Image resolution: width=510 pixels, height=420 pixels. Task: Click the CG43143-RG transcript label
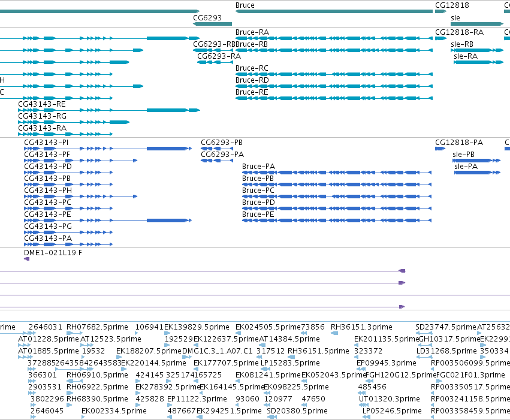pos(42,116)
